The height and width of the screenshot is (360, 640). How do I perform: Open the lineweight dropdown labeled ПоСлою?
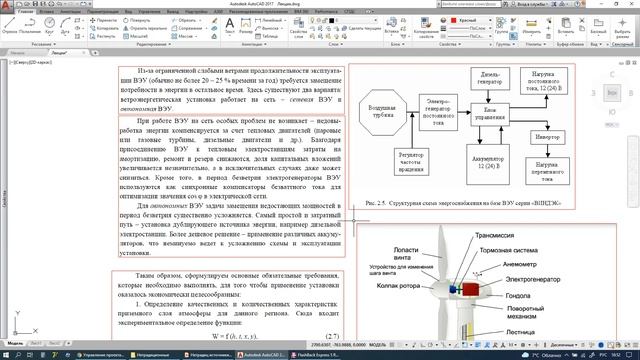471,28
